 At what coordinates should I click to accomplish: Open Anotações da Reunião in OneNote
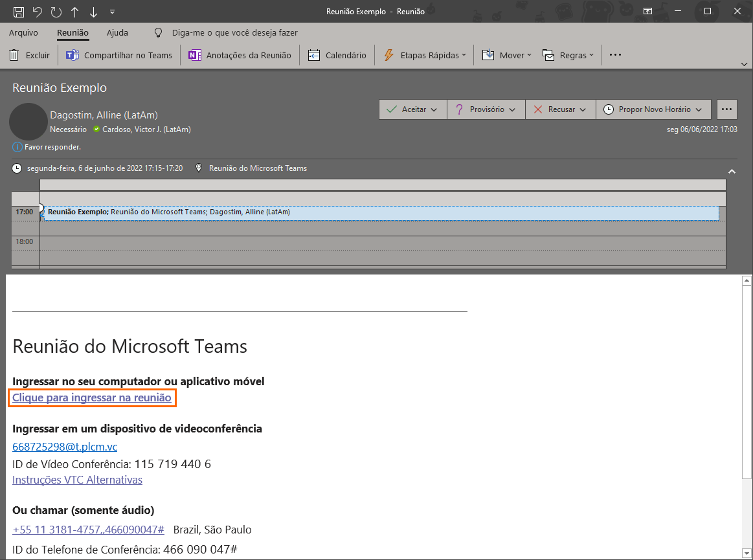click(x=240, y=55)
